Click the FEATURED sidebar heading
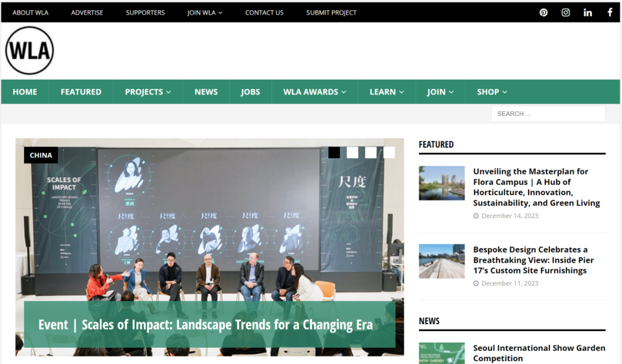This screenshot has height=364, width=622. pyautogui.click(x=437, y=145)
